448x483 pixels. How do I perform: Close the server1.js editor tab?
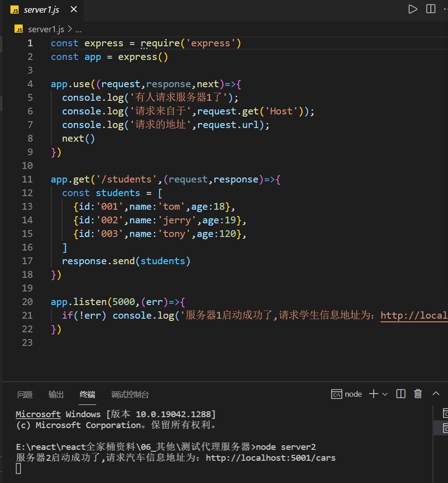point(74,10)
